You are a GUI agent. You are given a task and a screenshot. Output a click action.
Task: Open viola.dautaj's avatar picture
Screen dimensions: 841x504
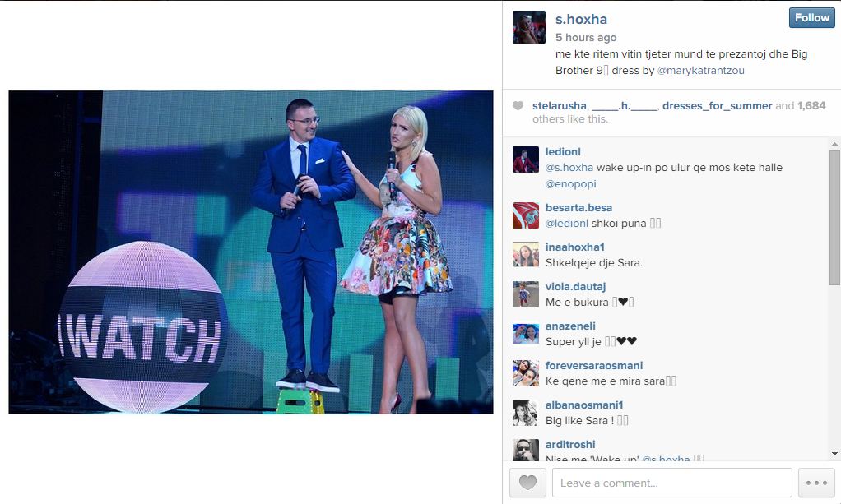click(526, 294)
